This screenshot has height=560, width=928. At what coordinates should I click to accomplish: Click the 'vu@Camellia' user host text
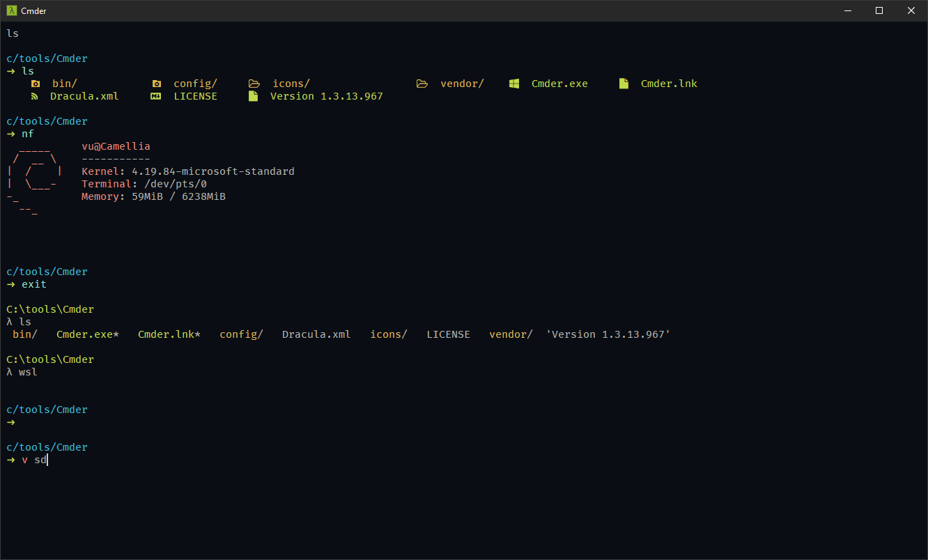point(116,146)
